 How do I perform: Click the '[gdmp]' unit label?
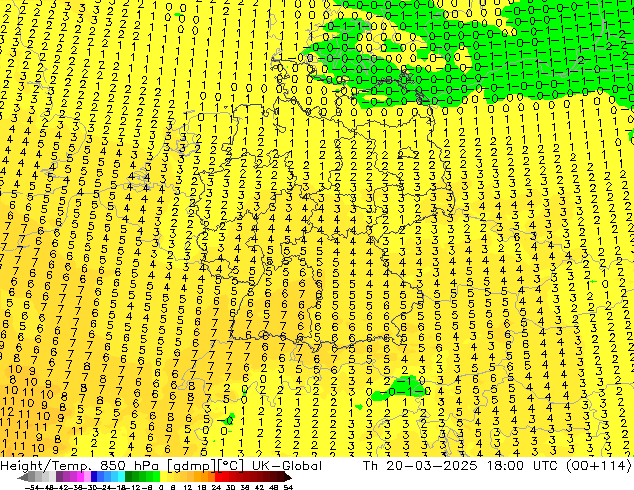point(191,466)
